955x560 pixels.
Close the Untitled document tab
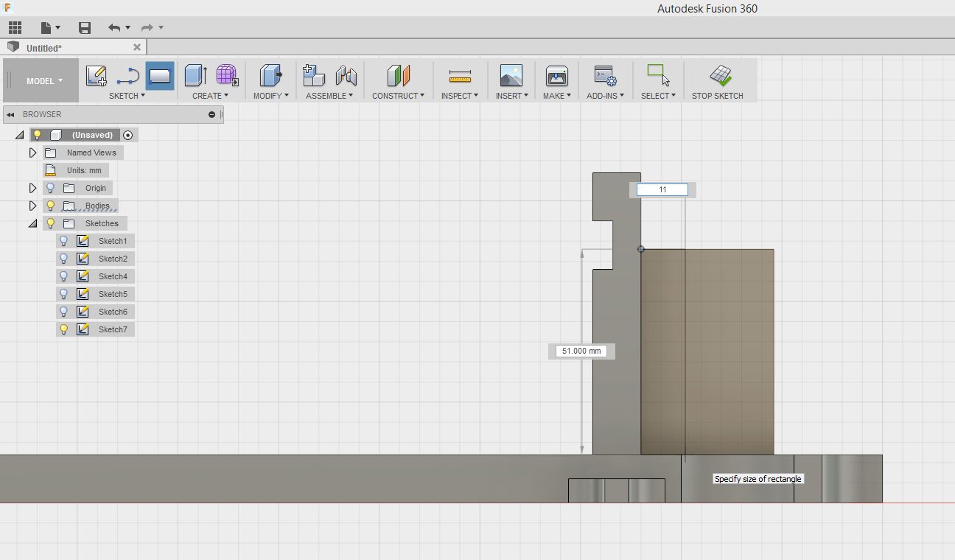tap(137, 47)
